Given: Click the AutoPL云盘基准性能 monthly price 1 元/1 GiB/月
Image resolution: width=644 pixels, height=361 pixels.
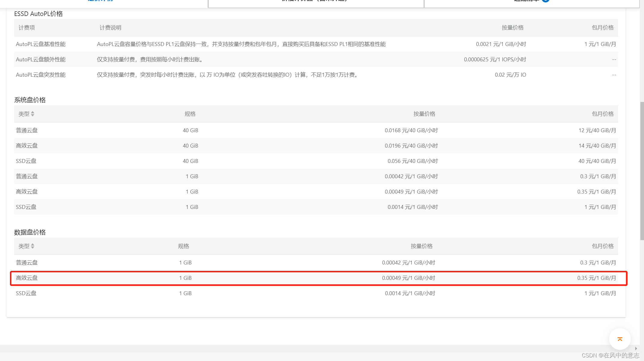Looking at the screenshot, I should tap(600, 44).
